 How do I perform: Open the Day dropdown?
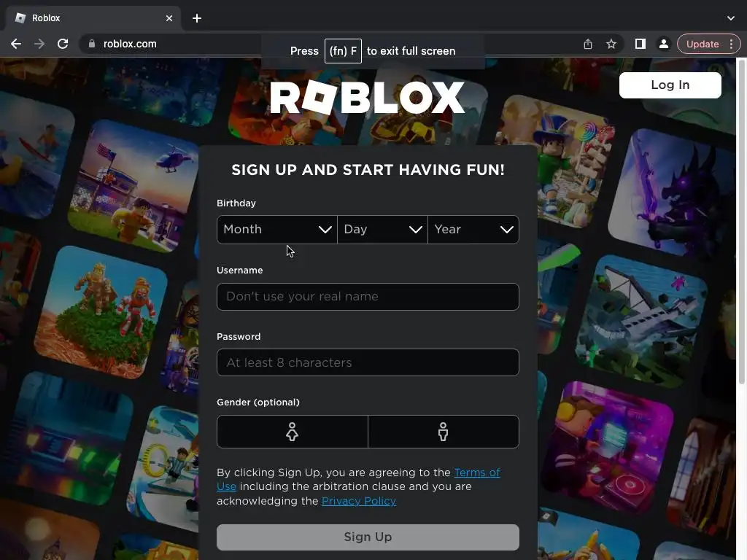pyautogui.click(x=382, y=230)
